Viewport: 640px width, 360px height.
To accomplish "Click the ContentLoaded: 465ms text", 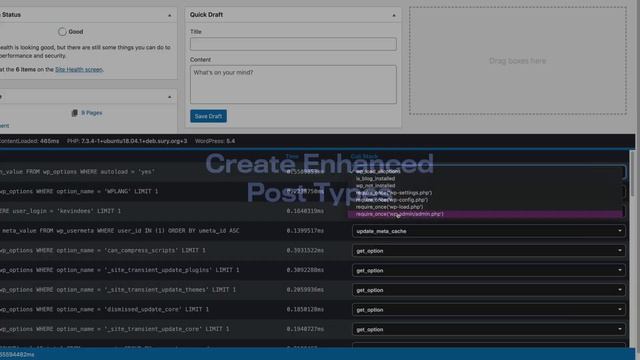I will [29, 141].
